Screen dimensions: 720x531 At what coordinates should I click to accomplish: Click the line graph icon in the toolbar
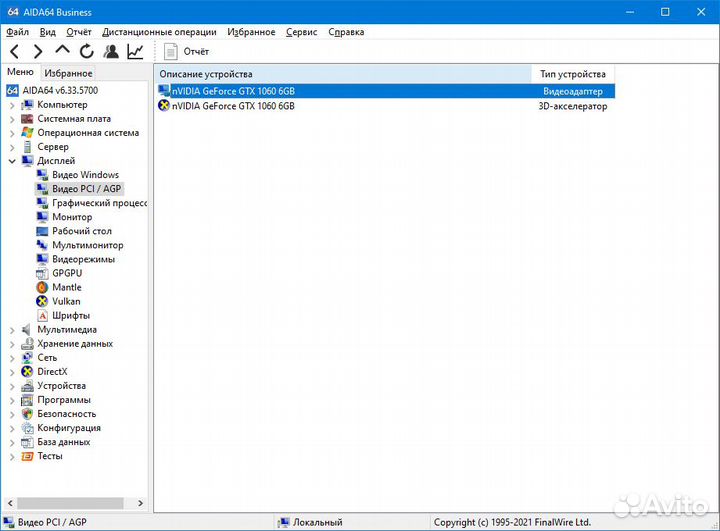135,51
